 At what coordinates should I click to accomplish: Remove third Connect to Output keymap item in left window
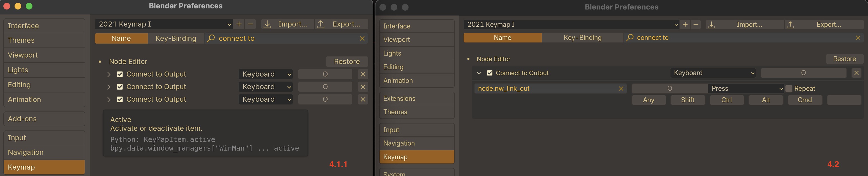(x=363, y=100)
